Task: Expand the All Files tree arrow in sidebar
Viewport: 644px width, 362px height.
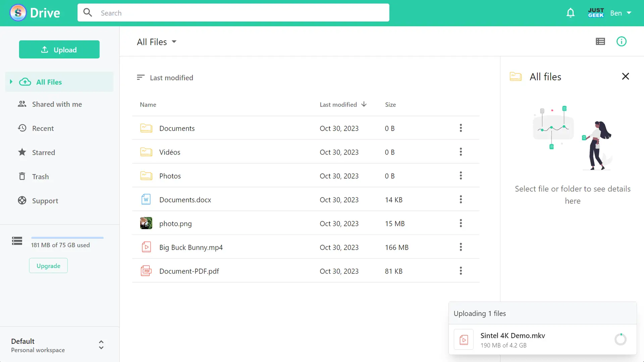Action: click(x=11, y=82)
